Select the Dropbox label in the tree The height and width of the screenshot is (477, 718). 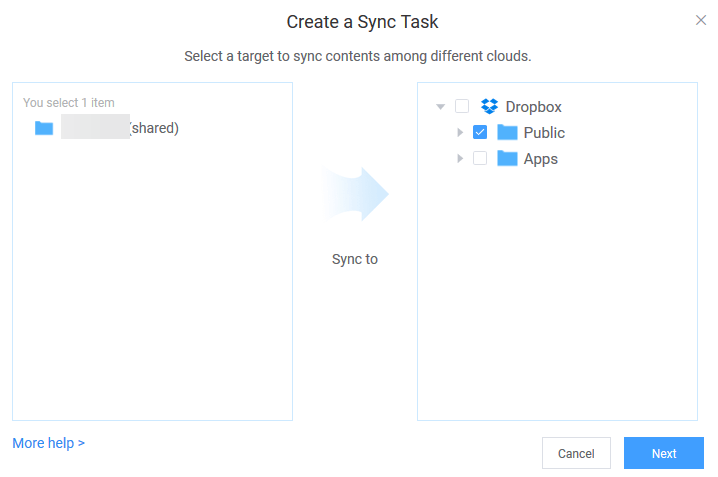[x=533, y=107]
